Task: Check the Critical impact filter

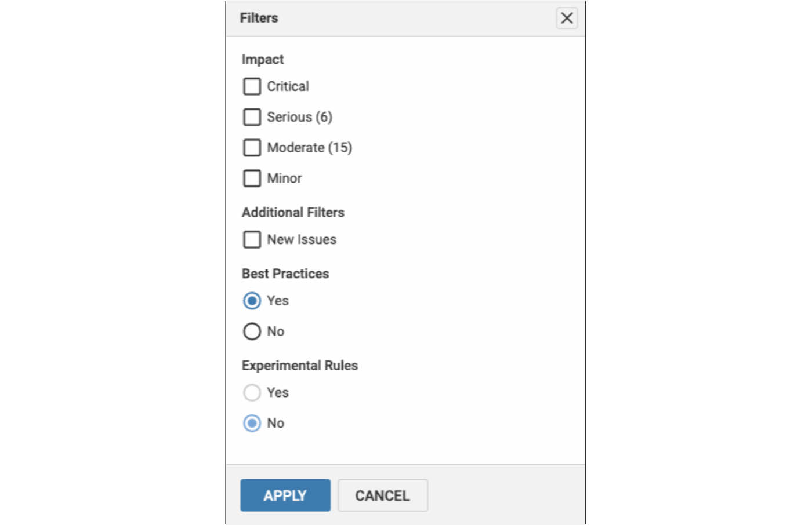Action: coord(252,86)
